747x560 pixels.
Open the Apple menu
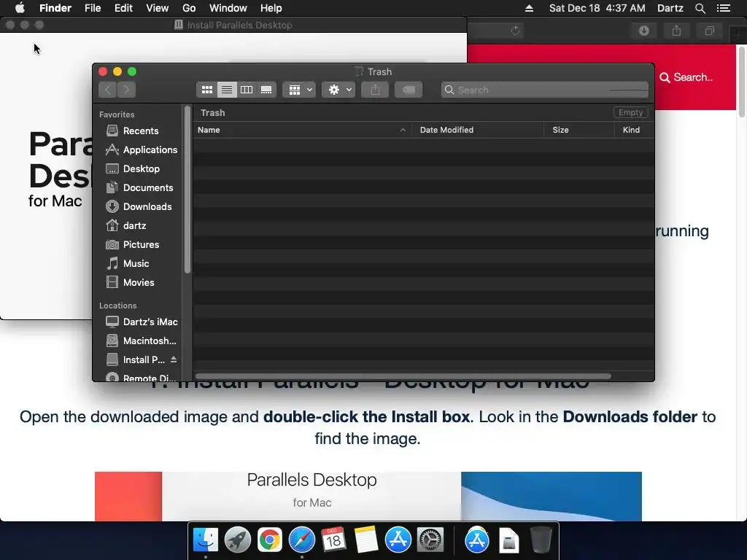20,8
